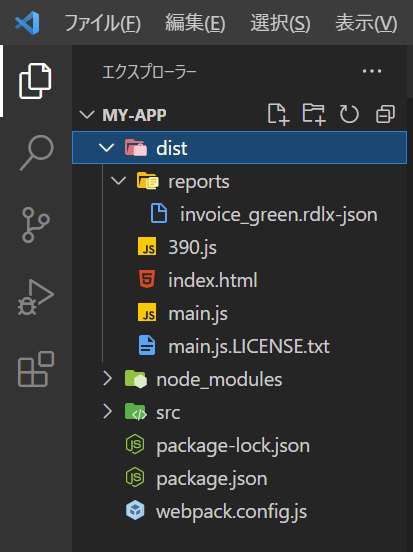Screen dimensions: 413x552
Task: Collapse the dist folder
Action: click(106, 148)
